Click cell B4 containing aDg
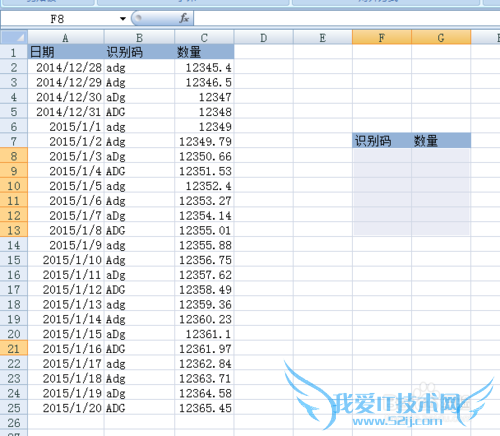 click(139, 97)
